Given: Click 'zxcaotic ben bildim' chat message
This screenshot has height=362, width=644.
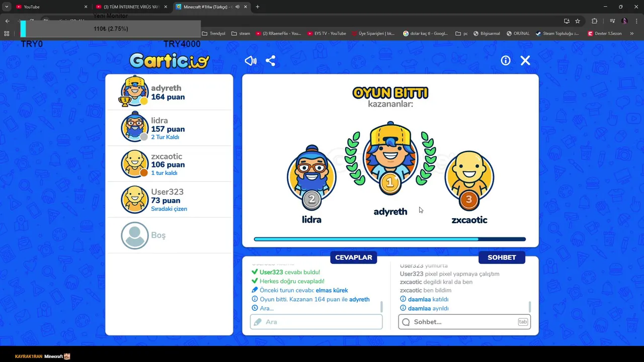Looking at the screenshot, I should (x=426, y=290).
